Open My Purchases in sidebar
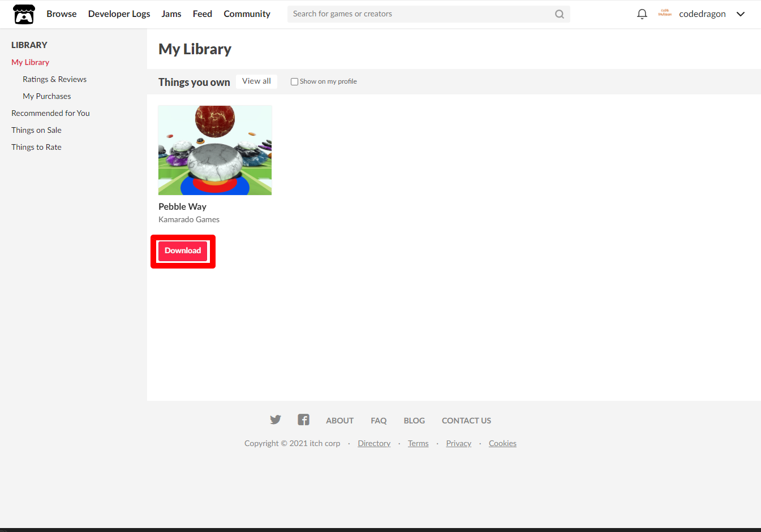The image size is (761, 532). tap(47, 96)
